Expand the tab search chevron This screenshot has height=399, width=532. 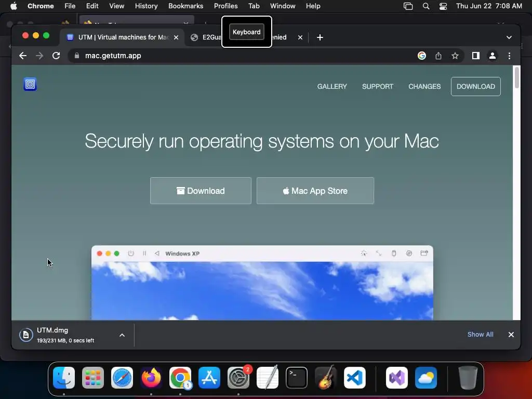click(509, 37)
